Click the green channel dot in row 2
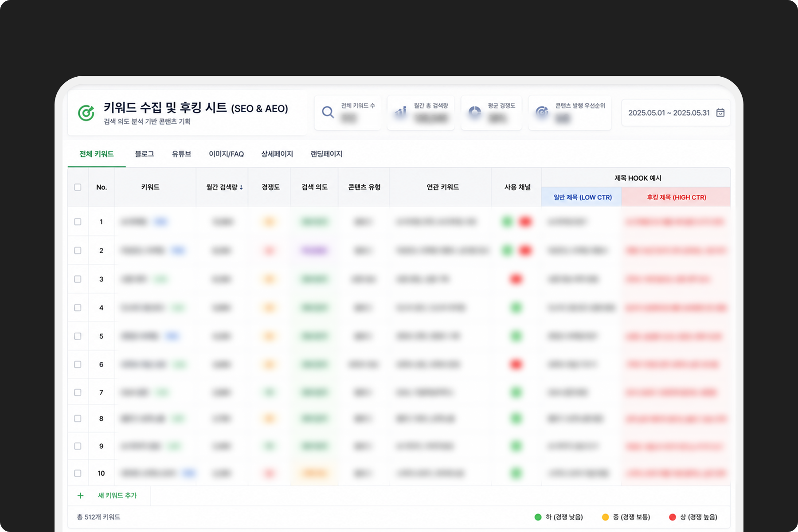Image resolution: width=798 pixels, height=532 pixels. [507, 250]
